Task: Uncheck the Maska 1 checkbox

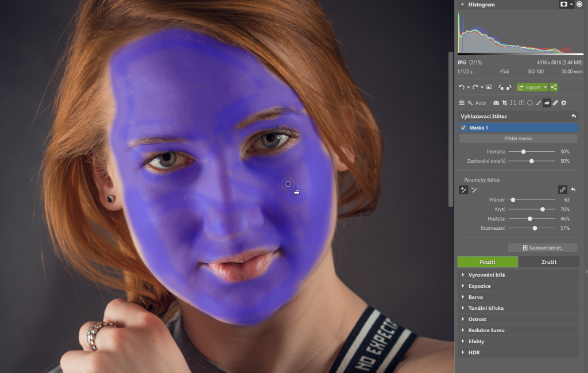Action: (463, 128)
